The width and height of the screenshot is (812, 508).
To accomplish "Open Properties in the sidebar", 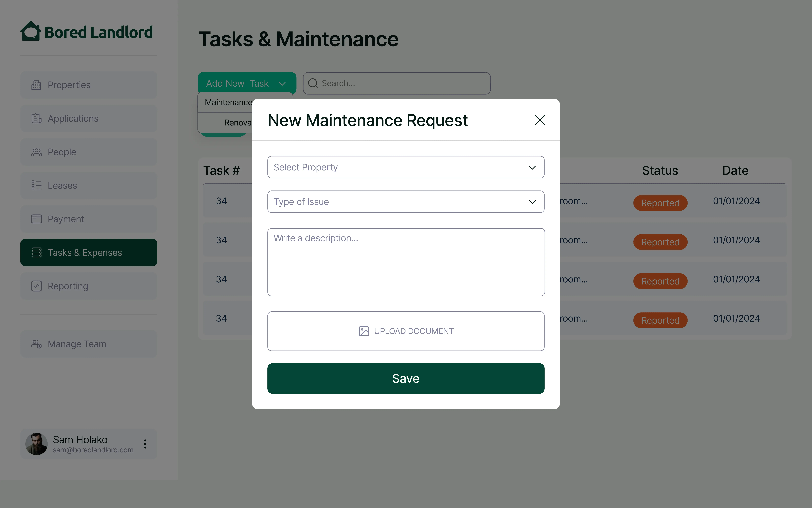I will pos(89,85).
